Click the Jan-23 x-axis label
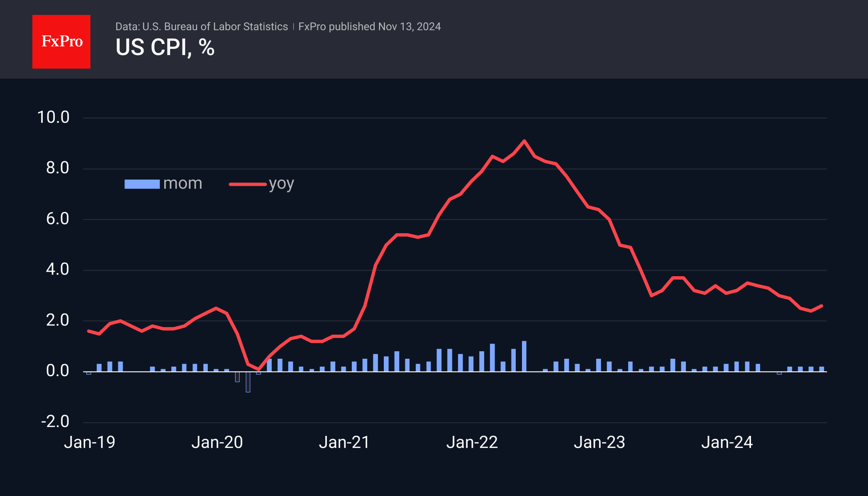The height and width of the screenshot is (496, 868). pos(599,443)
